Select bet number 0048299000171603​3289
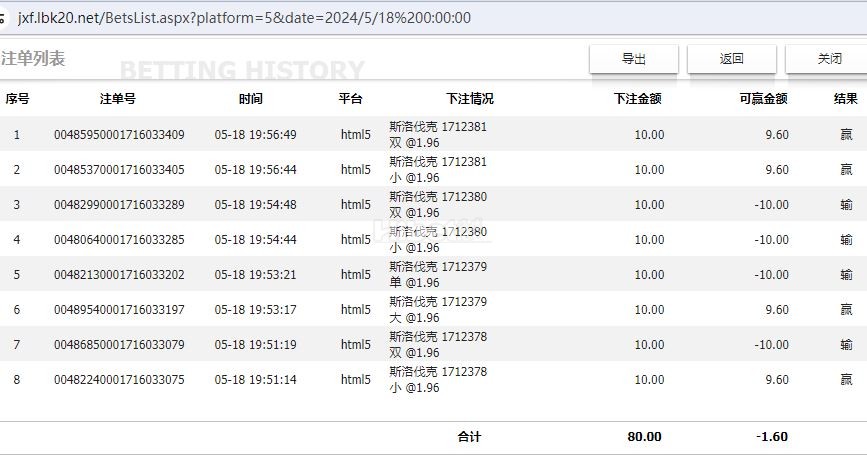The height and width of the screenshot is (460, 867). [119, 205]
